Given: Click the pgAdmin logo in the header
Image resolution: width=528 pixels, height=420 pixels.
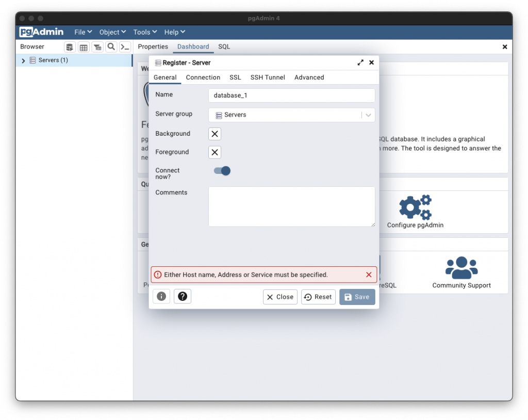Looking at the screenshot, I should tap(41, 32).
